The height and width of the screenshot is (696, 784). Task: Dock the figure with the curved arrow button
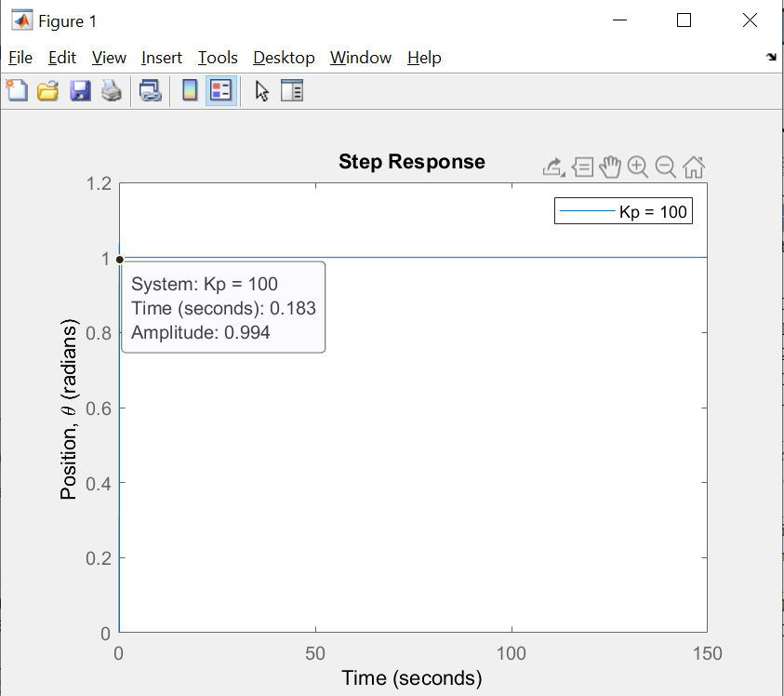771,58
